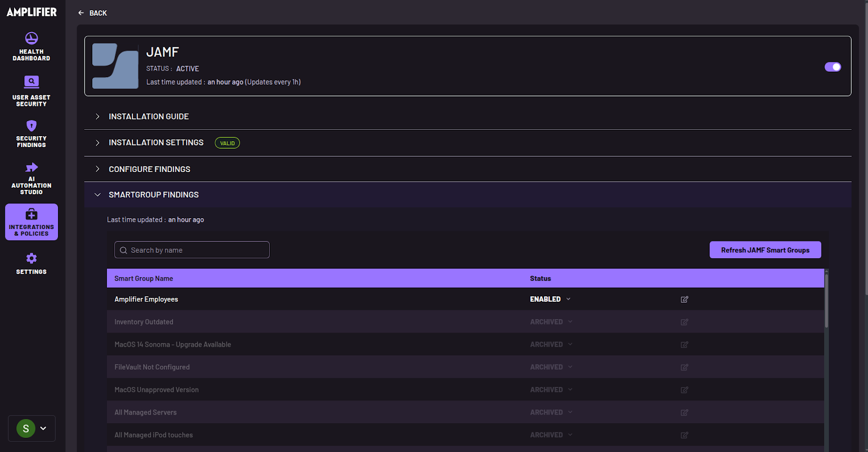Edit the MacOS Unapproved Version group
868x452 pixels.
pyautogui.click(x=685, y=390)
